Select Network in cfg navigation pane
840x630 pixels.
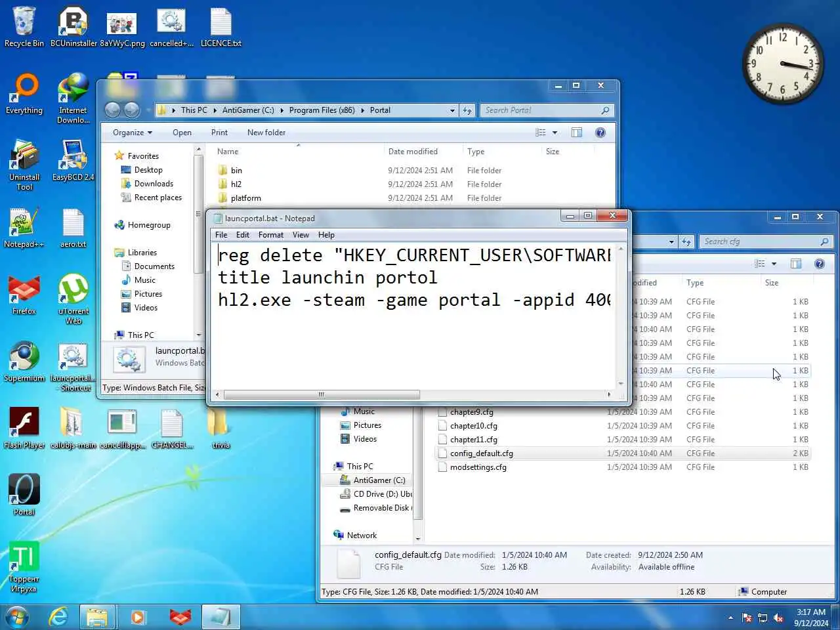(362, 535)
